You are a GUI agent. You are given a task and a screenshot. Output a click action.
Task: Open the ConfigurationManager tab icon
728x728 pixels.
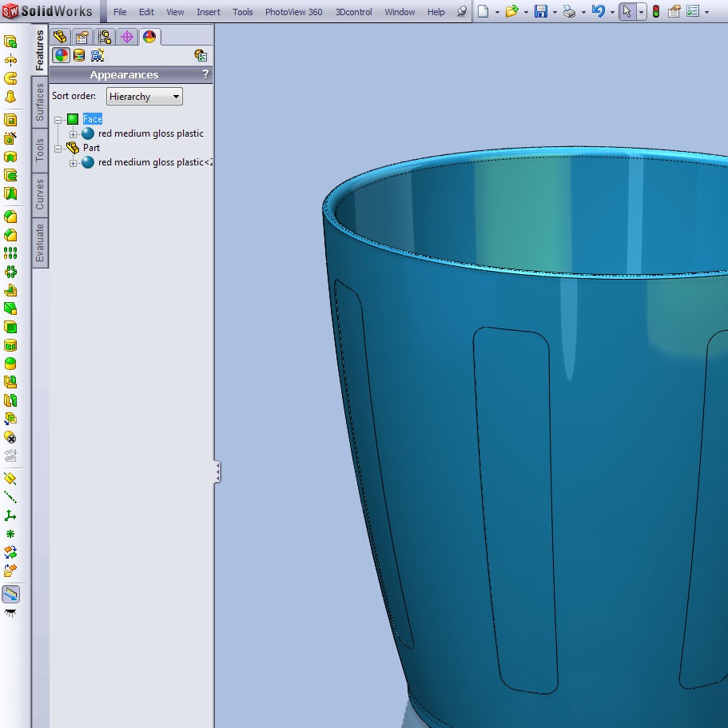[105, 37]
